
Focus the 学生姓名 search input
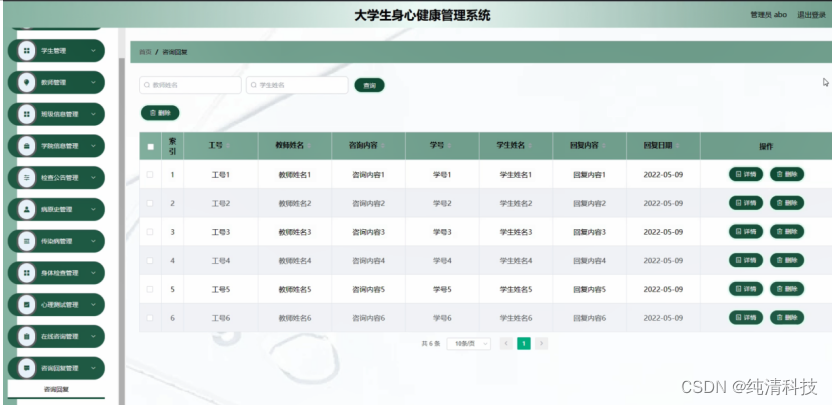[297, 85]
